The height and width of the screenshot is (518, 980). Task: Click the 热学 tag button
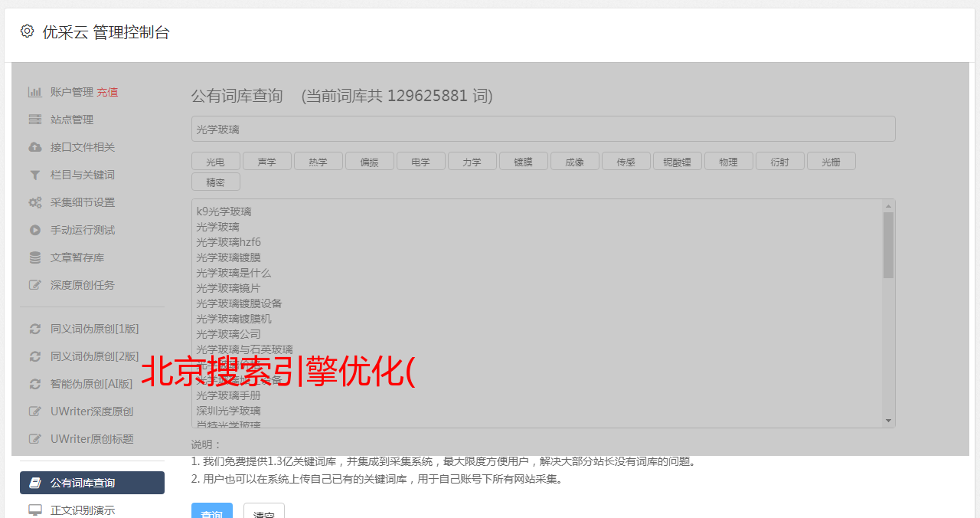(318, 161)
